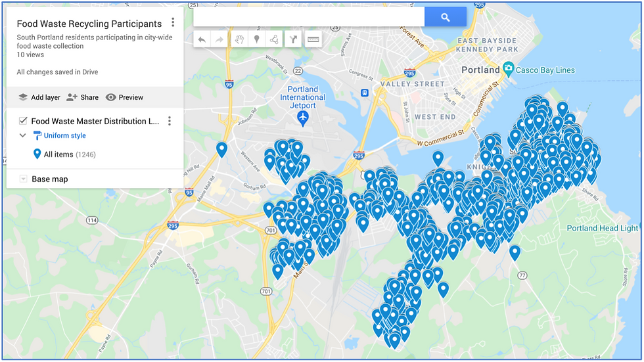
Task: Click the map description text
Action: point(95,41)
